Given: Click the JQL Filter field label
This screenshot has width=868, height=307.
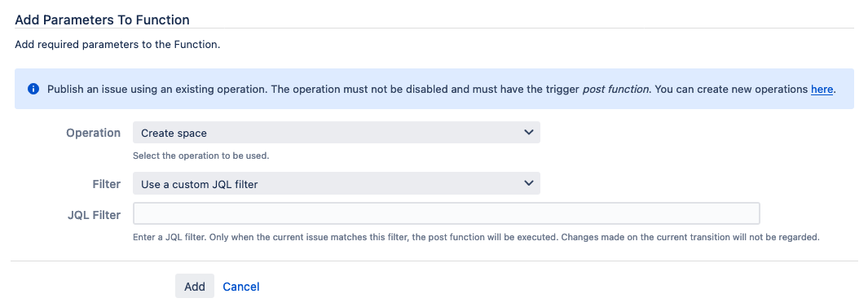Looking at the screenshot, I should (94, 215).
